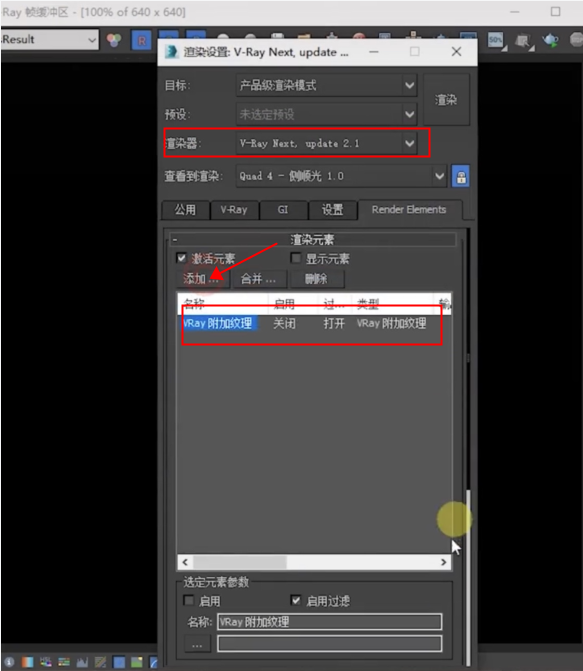Click the 渲染 render button

(446, 100)
